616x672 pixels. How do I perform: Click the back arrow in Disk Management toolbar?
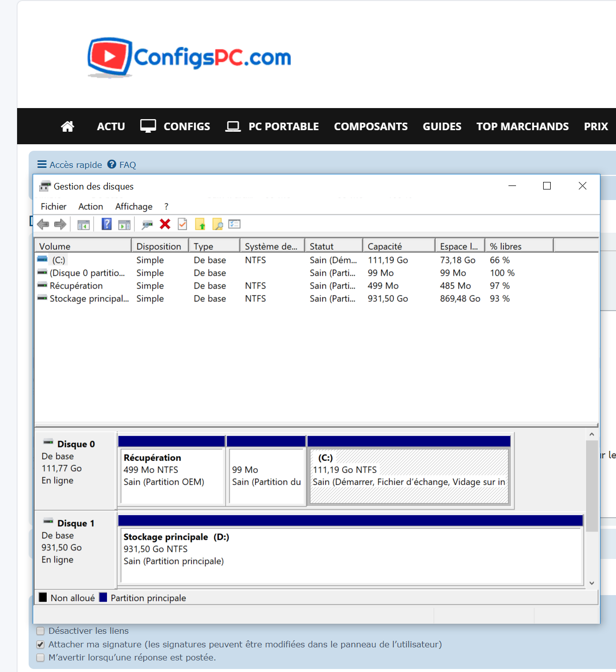tap(43, 224)
